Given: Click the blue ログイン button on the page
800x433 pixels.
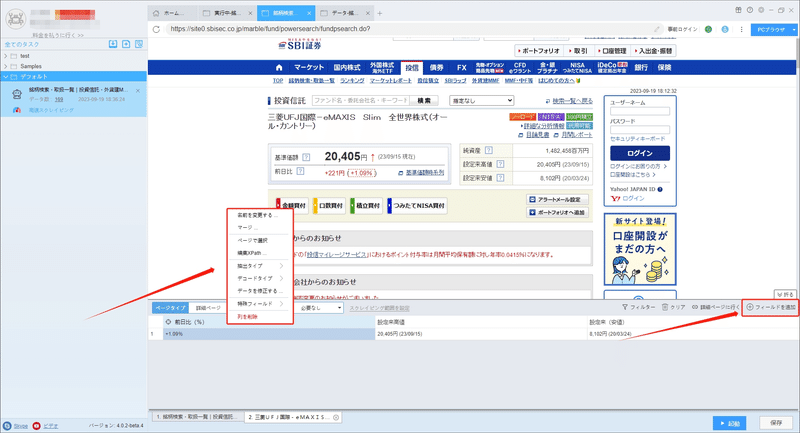Looking at the screenshot, I should click(x=640, y=154).
